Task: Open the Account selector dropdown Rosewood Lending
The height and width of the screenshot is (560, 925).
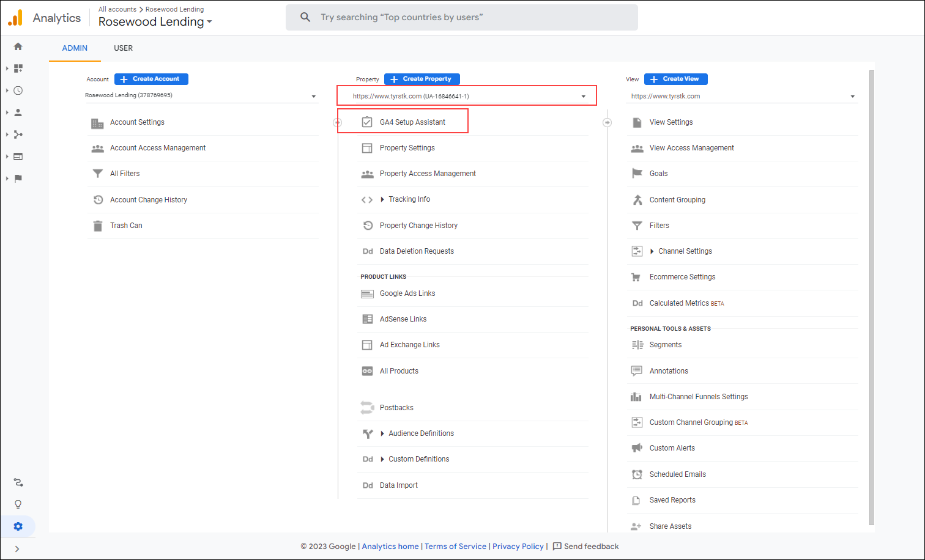Action: (201, 96)
